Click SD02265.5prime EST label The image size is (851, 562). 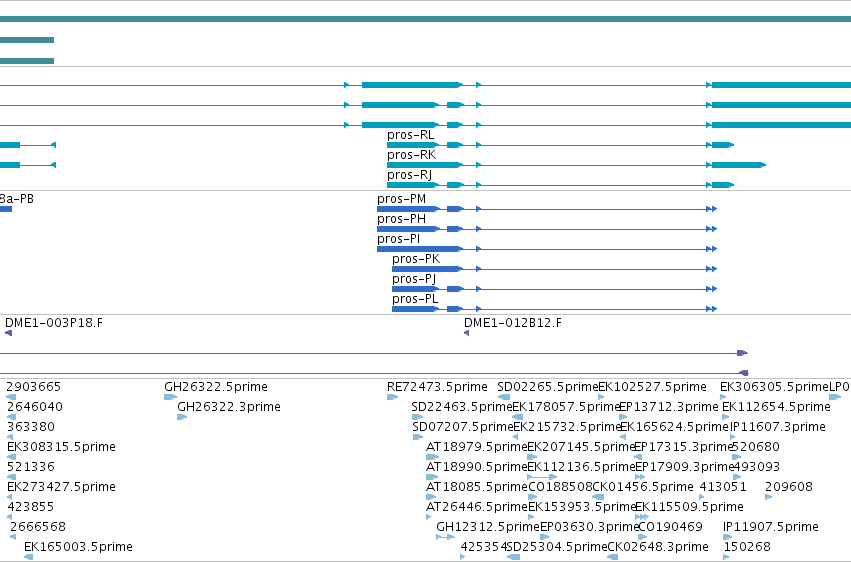(x=547, y=387)
